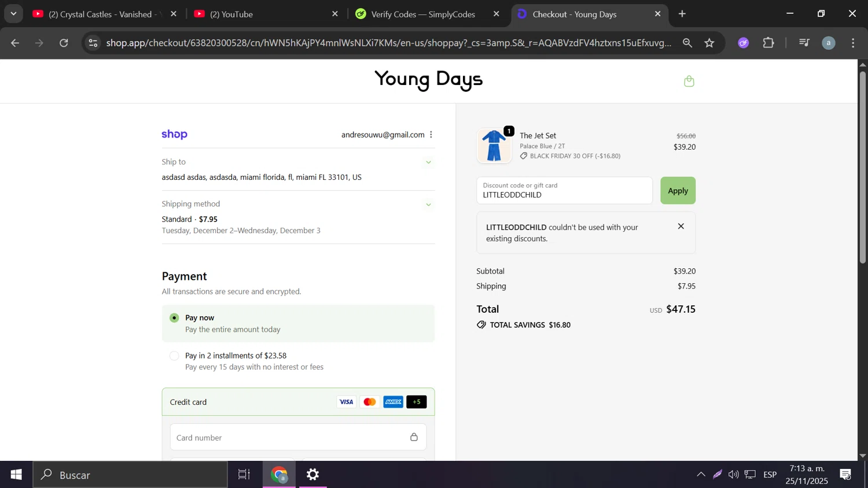The image size is (868, 488).
Task: Click the Mastercard logo
Action: 370,402
